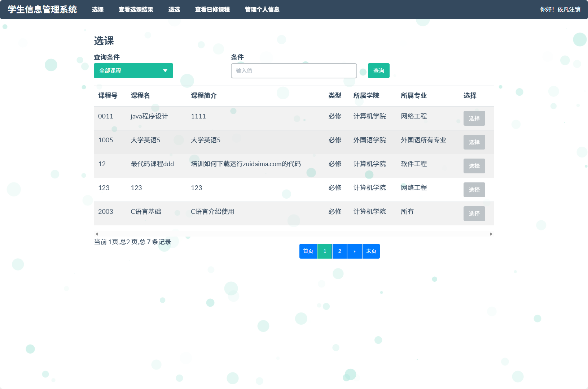Select the 大学英语5 course
Viewport: 588px width, 389px height.
[474, 142]
